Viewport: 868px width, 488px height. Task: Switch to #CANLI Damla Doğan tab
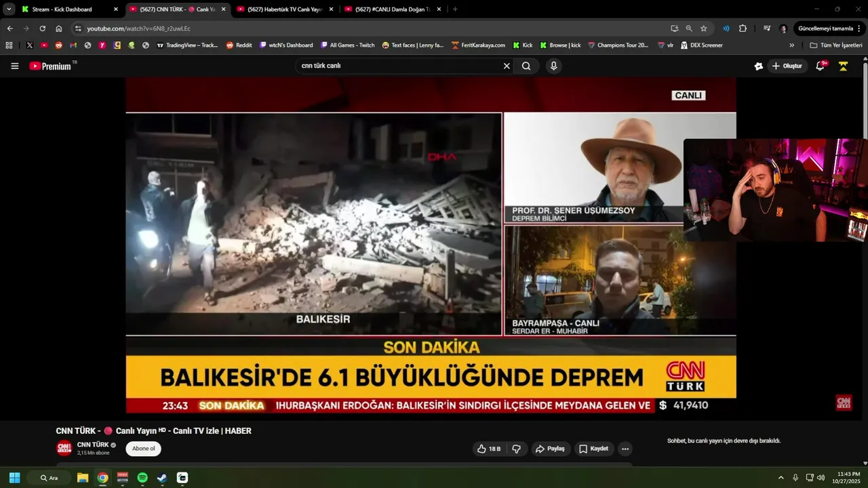(391, 9)
